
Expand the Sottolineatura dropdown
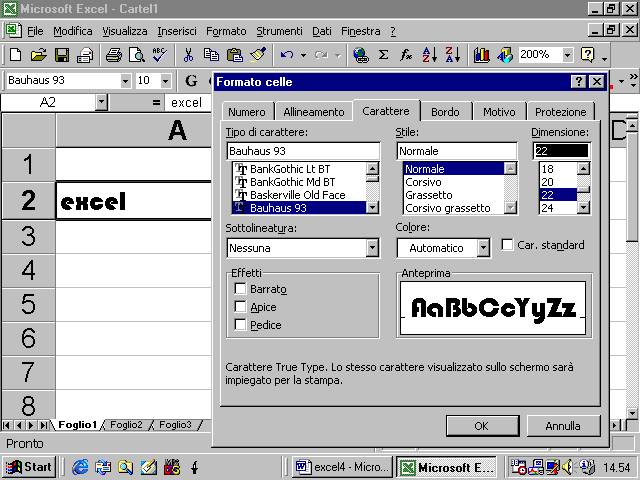pos(372,248)
